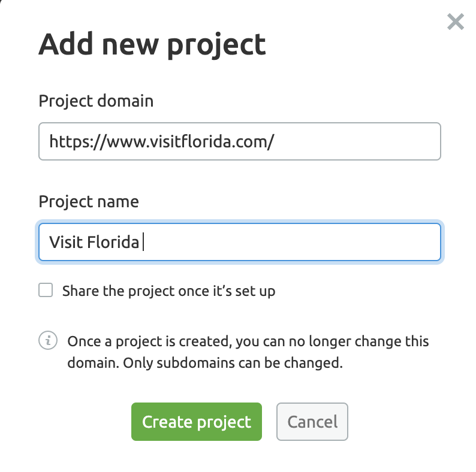The height and width of the screenshot is (472, 476).
Task: Click the "Share the project once it's set up" label
Action: pos(169,291)
